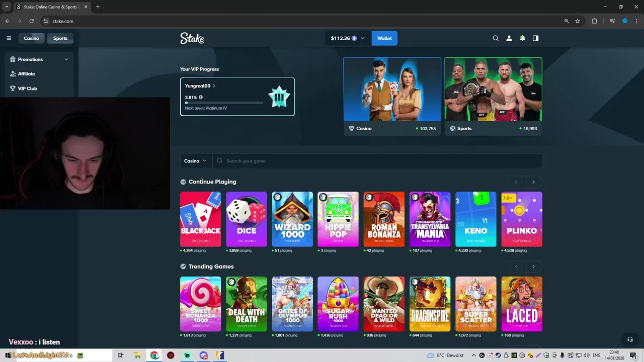Screen dimensions: 644x362
Task: Click the stake.com address bar
Action: pos(302,21)
